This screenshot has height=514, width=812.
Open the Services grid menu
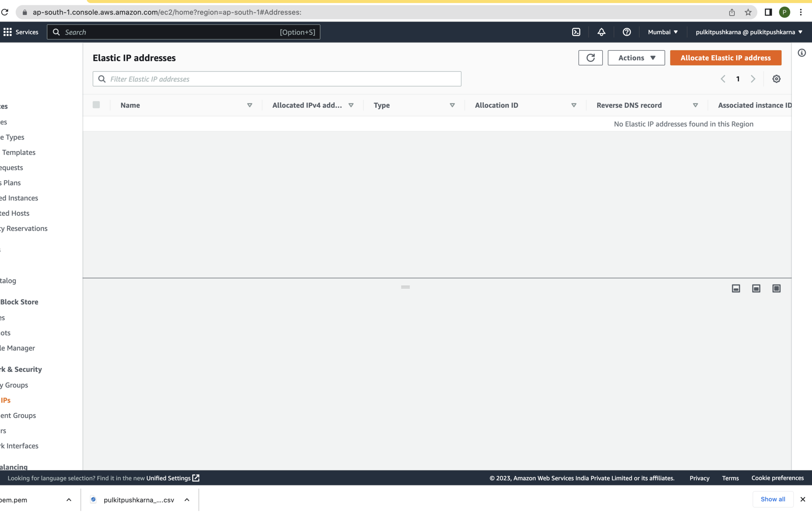click(x=8, y=32)
